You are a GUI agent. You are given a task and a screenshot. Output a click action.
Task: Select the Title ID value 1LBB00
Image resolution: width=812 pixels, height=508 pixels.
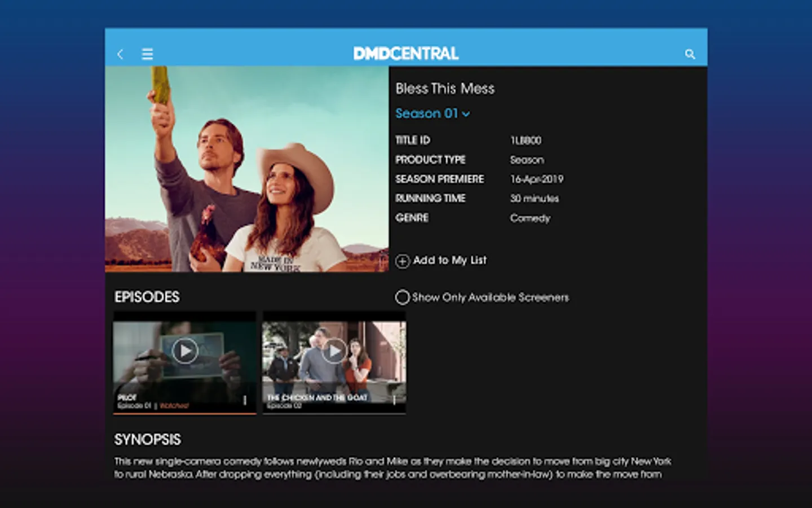coord(526,140)
